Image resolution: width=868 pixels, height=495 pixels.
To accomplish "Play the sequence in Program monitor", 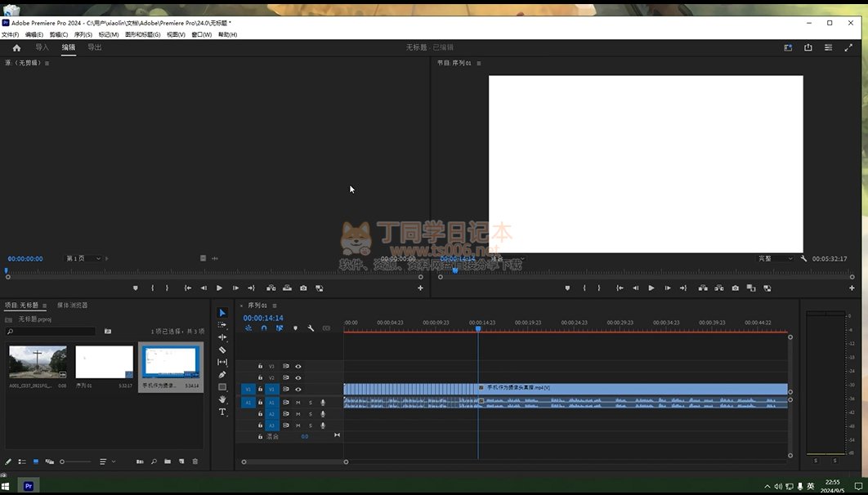I will point(651,288).
